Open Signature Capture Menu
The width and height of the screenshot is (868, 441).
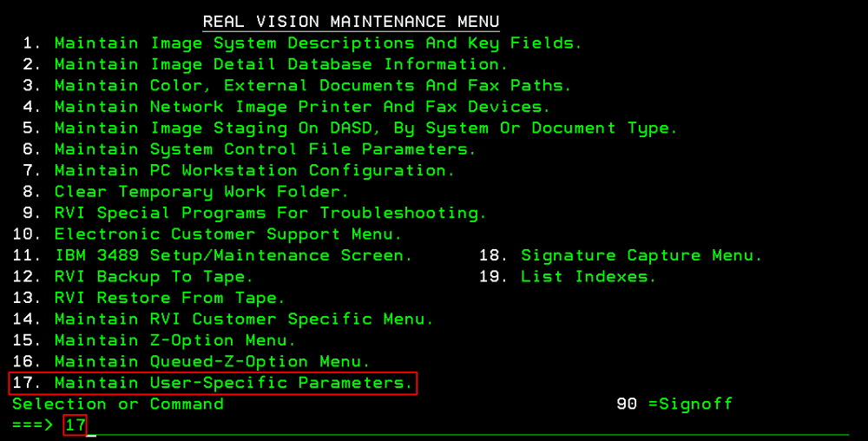pos(621,255)
